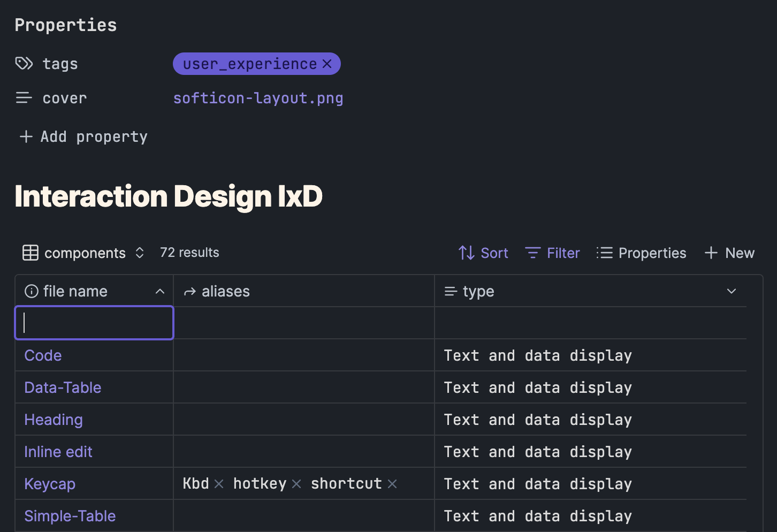
Task: Delete the shortcut alias tag
Action: (x=392, y=484)
